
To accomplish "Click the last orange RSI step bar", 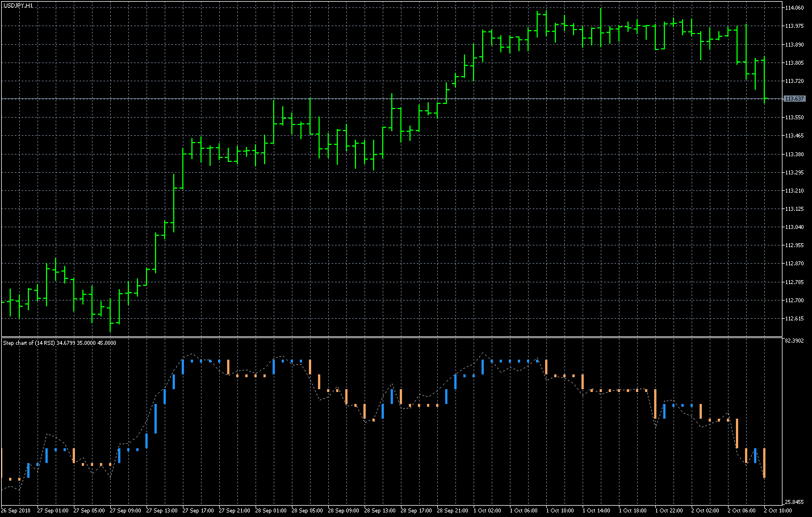I will point(764,462).
